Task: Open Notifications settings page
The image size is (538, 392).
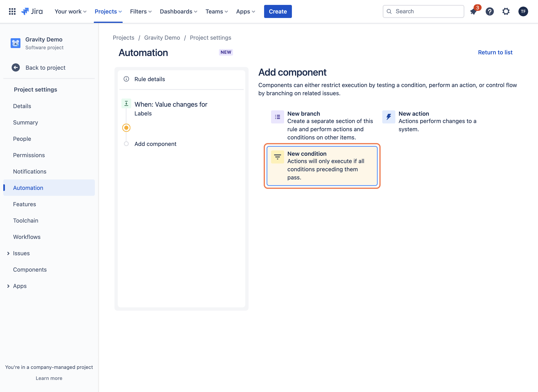Action: click(x=30, y=171)
